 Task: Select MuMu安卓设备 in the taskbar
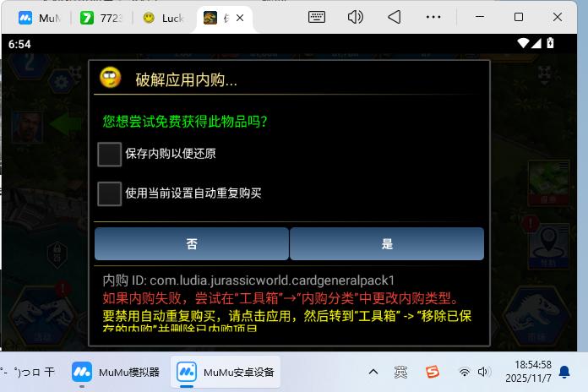(x=226, y=372)
